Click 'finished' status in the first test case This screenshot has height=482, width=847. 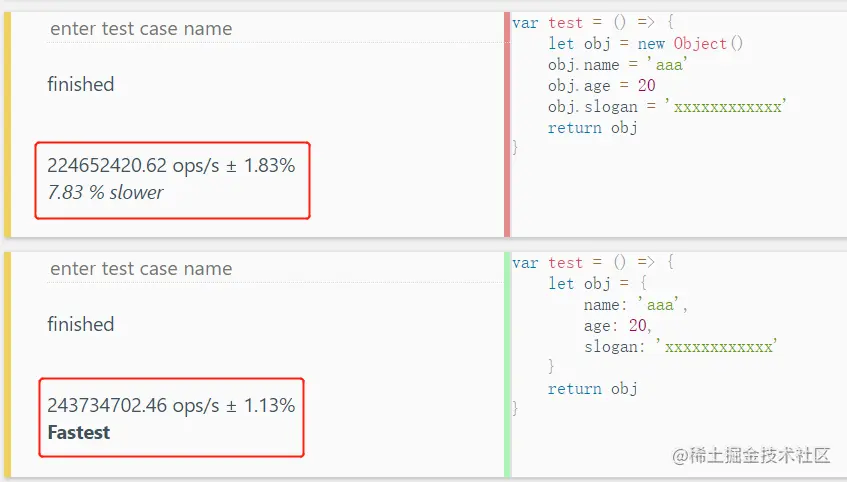pos(80,84)
